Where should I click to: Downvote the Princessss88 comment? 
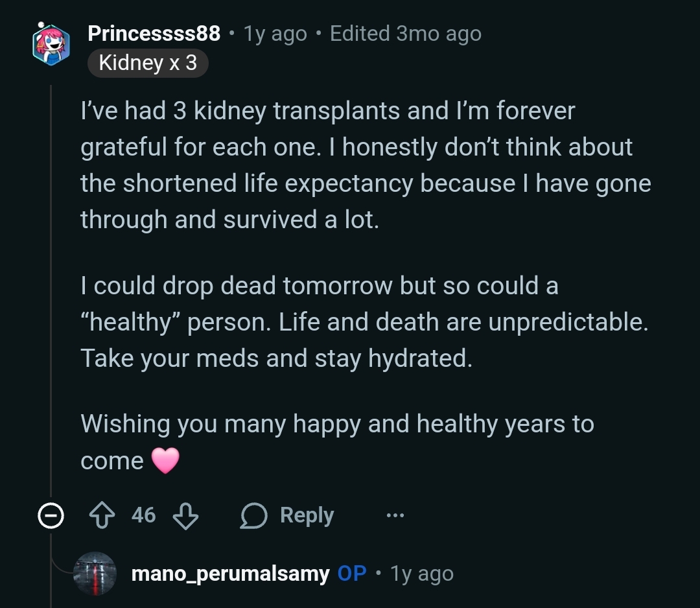click(x=186, y=516)
